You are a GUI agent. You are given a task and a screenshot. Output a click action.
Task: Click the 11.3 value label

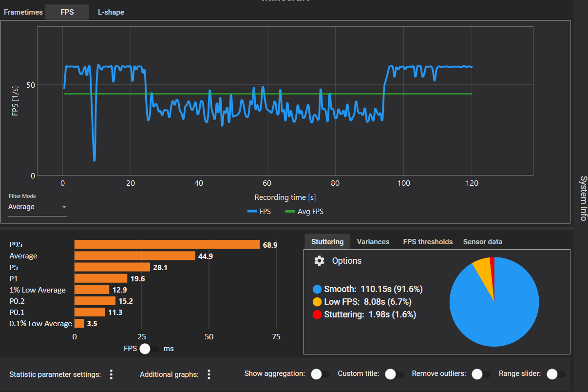115,312
